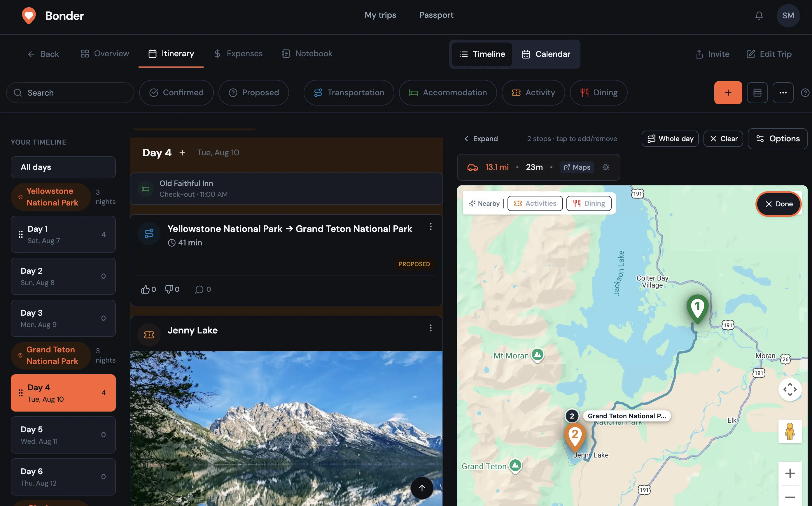Open comments on the transportation card
This screenshot has height=506, width=812.
[x=203, y=289]
